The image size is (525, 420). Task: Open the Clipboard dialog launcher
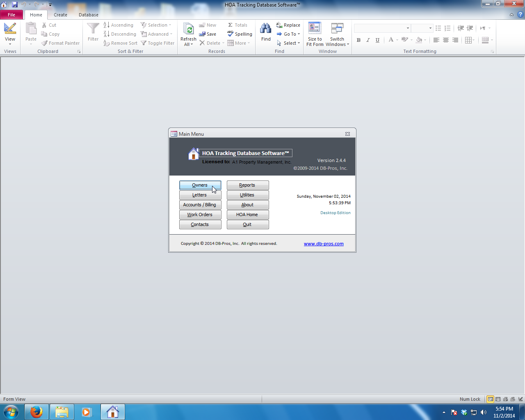pyautogui.click(x=79, y=52)
